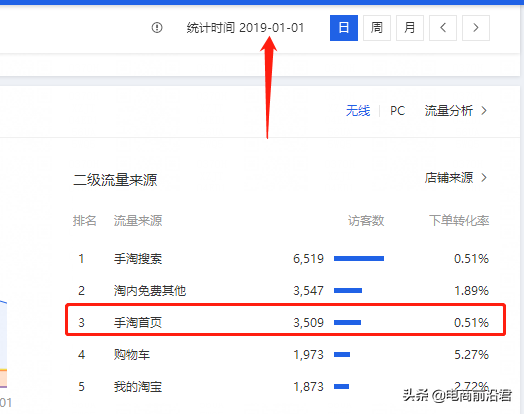Open the 店铺来源 link

coord(448,177)
